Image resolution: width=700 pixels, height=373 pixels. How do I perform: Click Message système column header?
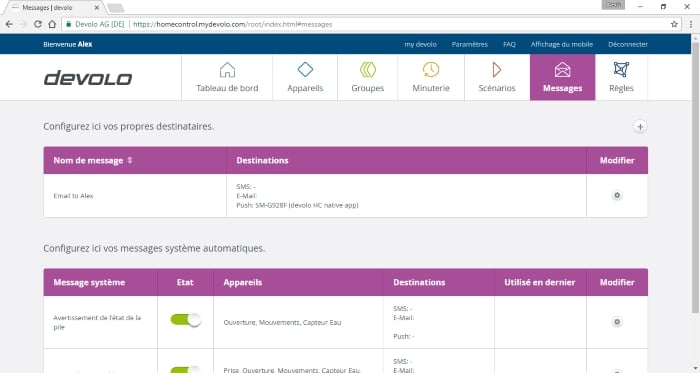(89, 282)
